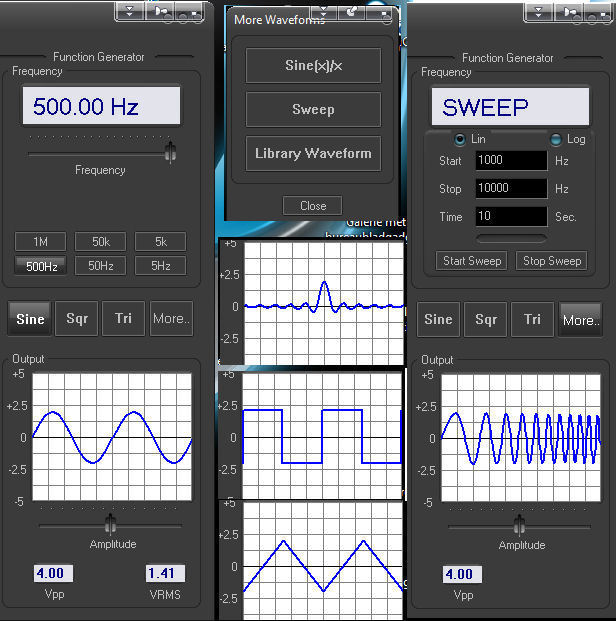Image resolution: width=616 pixels, height=621 pixels.
Task: Set frequency range to 1M
Action: pos(40,242)
